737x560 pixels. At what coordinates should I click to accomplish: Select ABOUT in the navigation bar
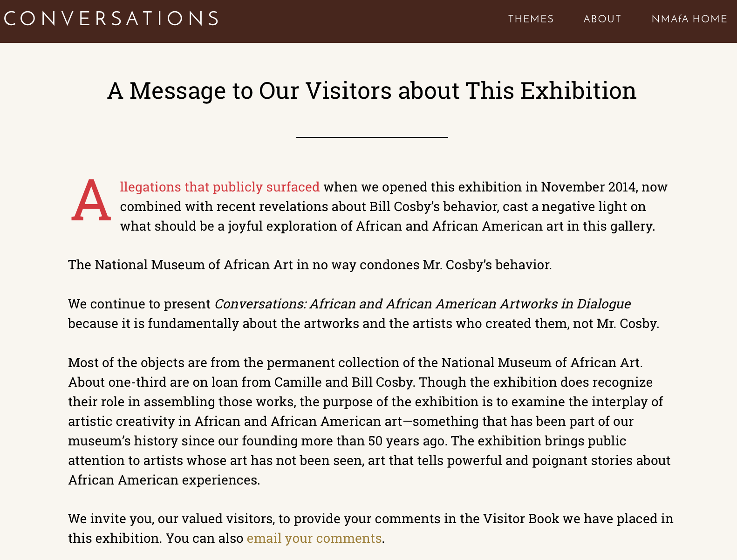602,19
